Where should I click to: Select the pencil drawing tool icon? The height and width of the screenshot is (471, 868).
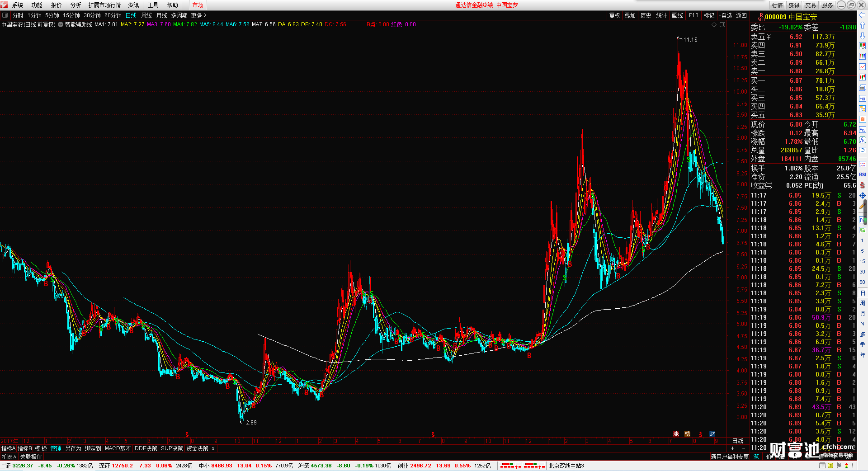(862, 206)
